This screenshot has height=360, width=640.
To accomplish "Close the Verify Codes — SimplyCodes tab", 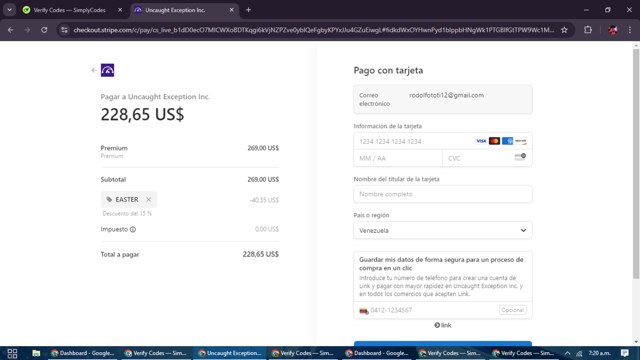I will pyautogui.click(x=120, y=10).
